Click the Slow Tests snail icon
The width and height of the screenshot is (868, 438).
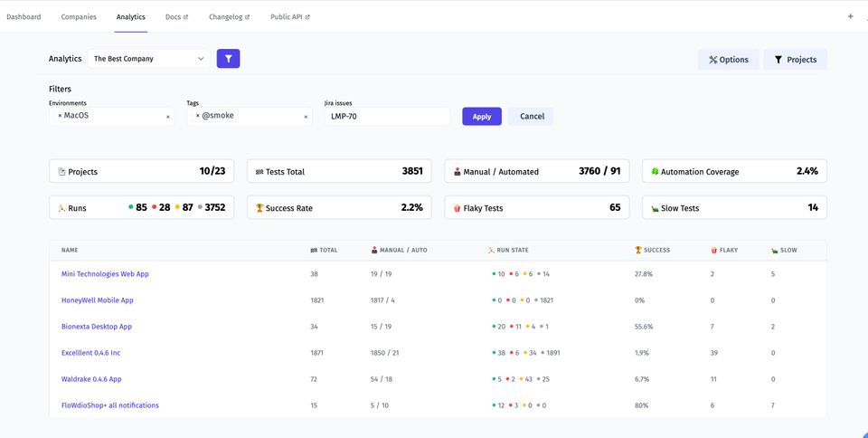click(x=655, y=209)
